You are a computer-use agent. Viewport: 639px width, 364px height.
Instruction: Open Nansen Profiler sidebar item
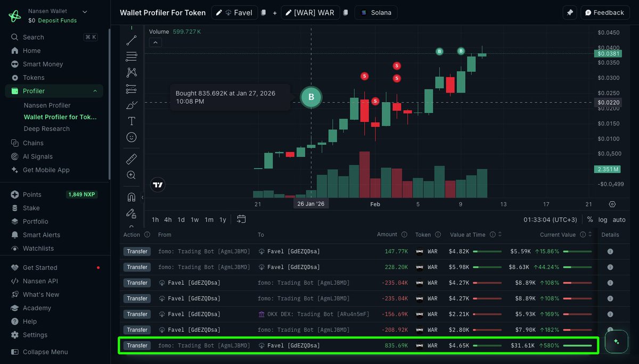pyautogui.click(x=47, y=105)
